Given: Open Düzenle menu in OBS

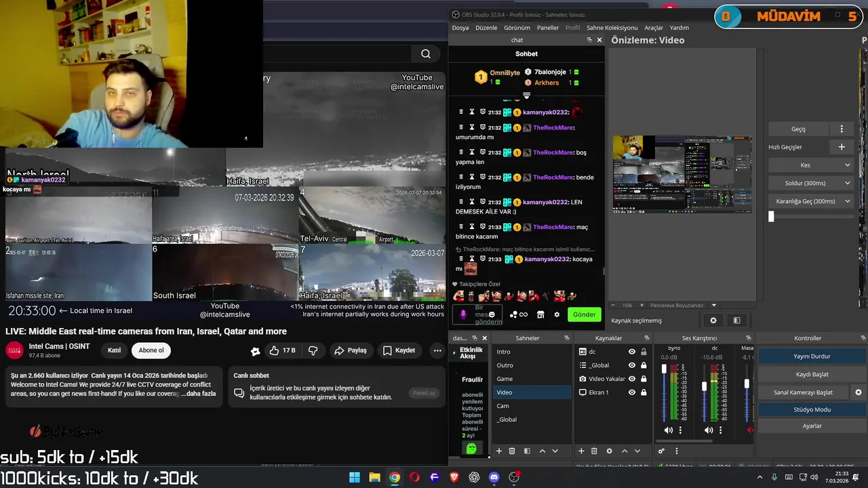Looking at the screenshot, I should click(x=486, y=28).
